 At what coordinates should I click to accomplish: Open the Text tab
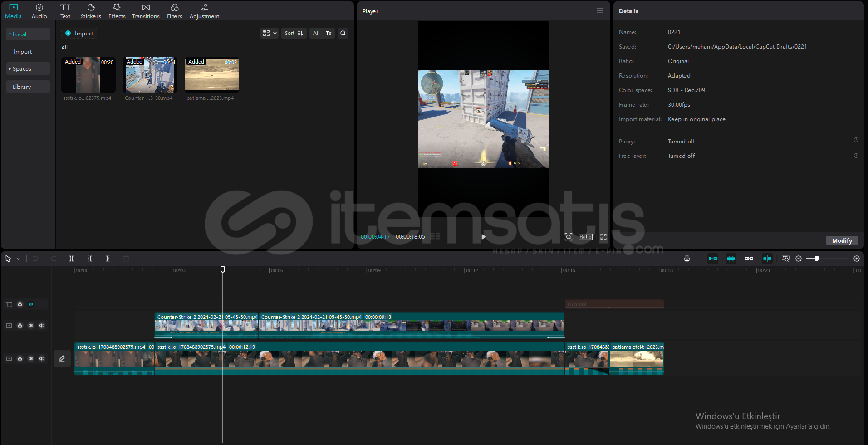tap(65, 11)
